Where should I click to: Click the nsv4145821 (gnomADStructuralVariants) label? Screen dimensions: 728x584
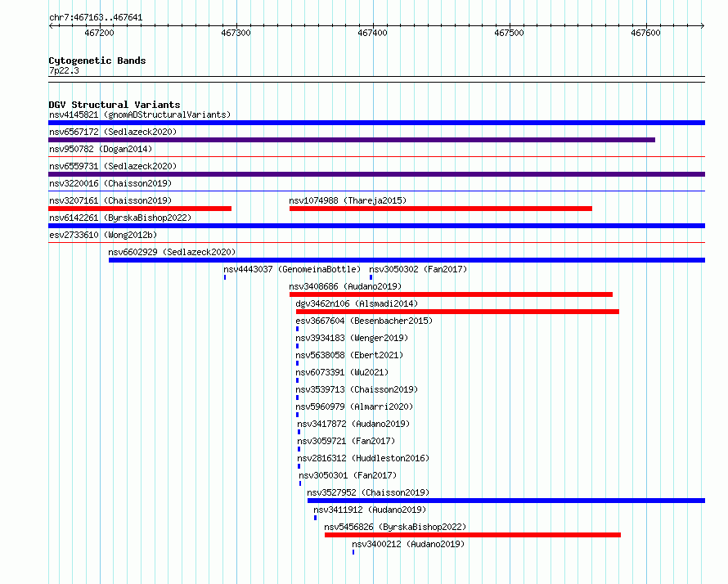click(140, 115)
